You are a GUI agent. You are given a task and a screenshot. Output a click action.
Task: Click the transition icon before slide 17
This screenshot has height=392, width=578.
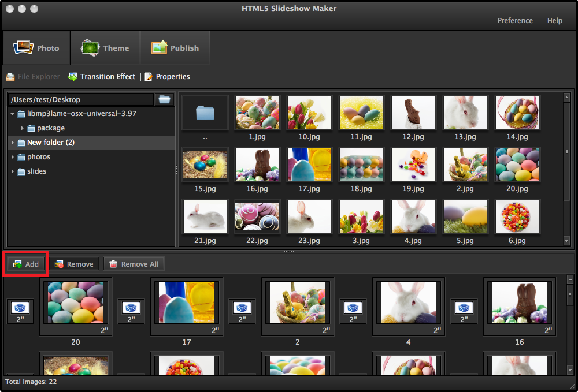tap(131, 308)
